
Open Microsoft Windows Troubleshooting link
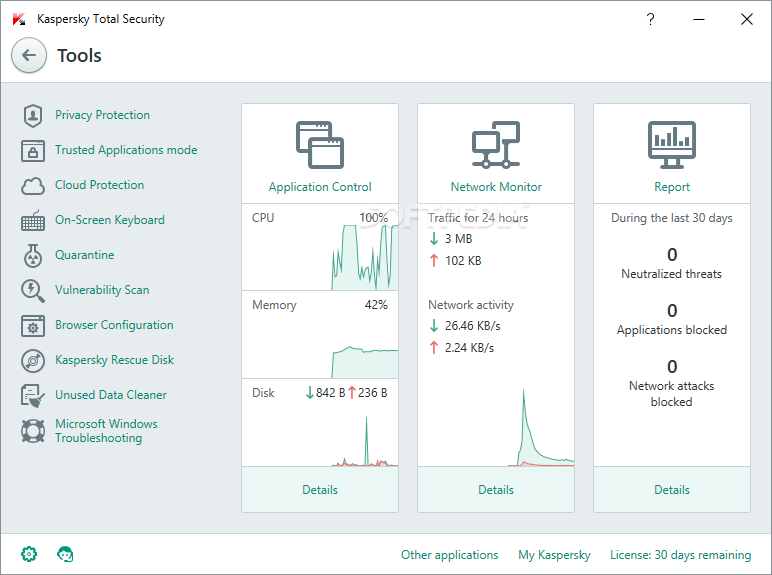pos(106,431)
